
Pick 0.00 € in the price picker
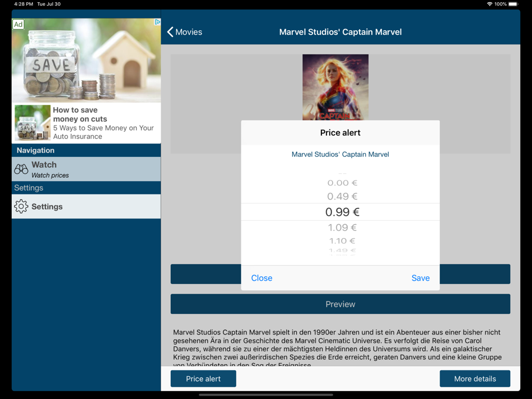click(342, 183)
